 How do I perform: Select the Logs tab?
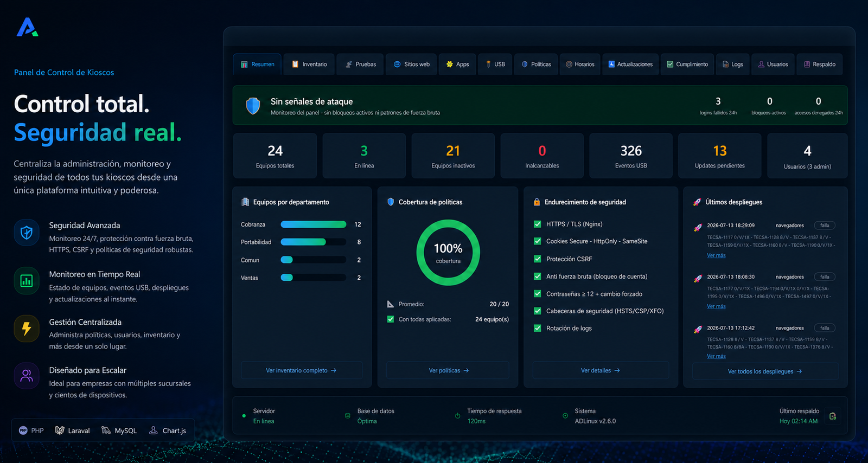tap(733, 64)
